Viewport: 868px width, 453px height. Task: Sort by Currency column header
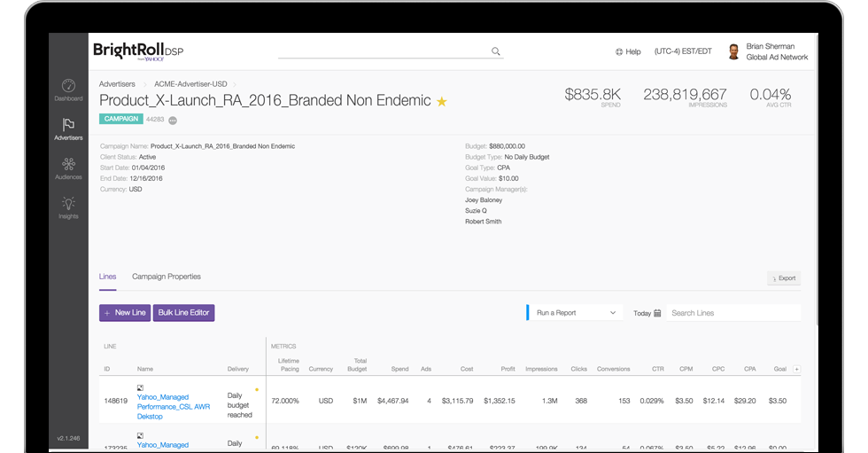pos(321,369)
